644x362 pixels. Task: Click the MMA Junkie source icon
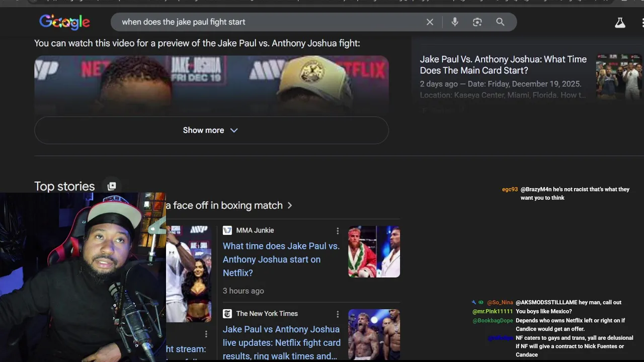point(227,230)
